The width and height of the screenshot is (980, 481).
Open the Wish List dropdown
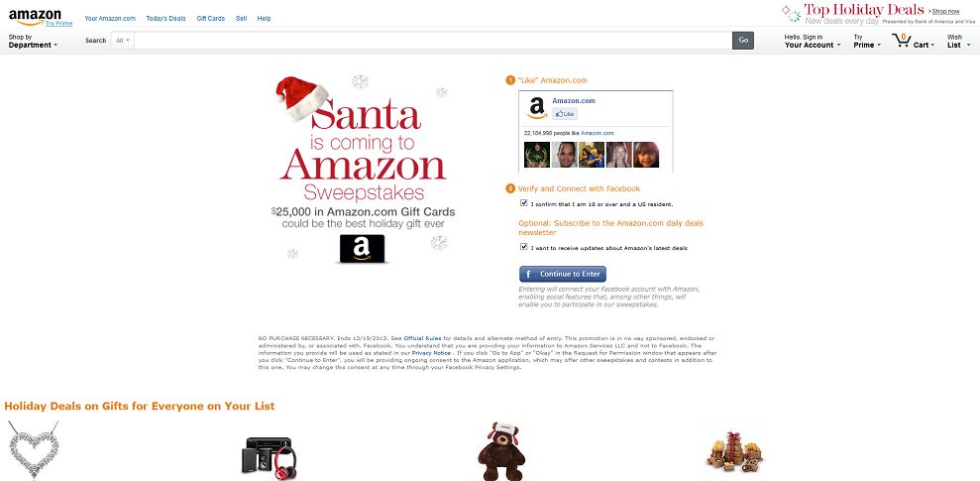(957, 42)
